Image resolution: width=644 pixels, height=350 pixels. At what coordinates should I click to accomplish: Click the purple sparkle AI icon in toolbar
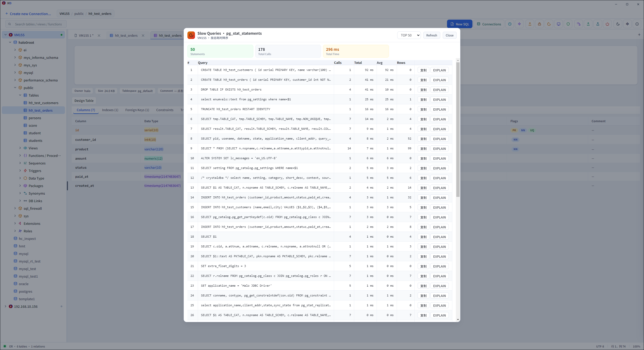519,24
